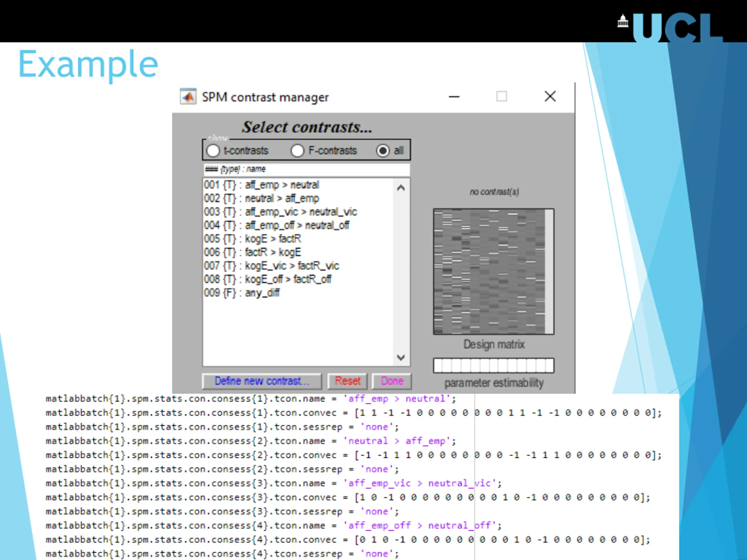This screenshot has width=747, height=560.
Task: Click code line consess{4}.tcon.sessrep 'none'
Action: 222,554
